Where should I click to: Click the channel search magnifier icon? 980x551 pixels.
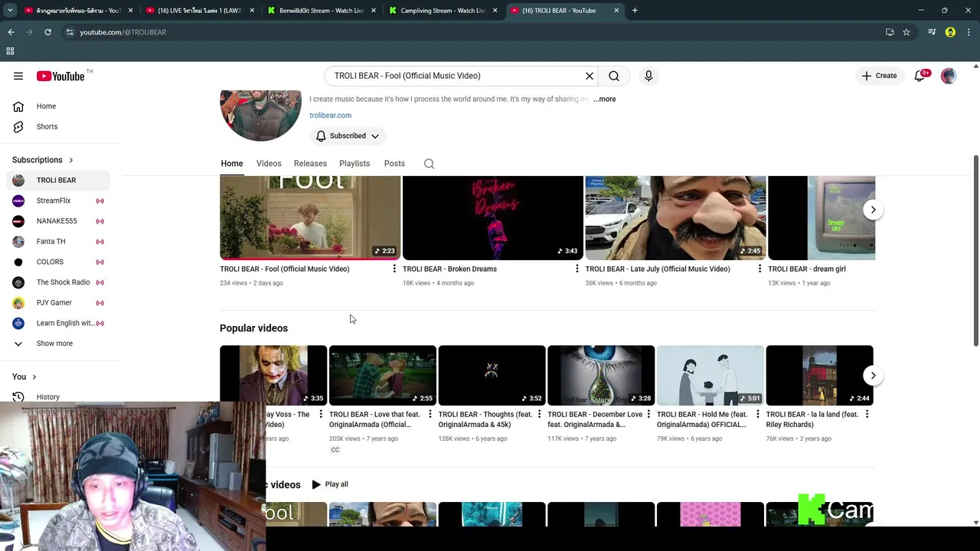429,163
